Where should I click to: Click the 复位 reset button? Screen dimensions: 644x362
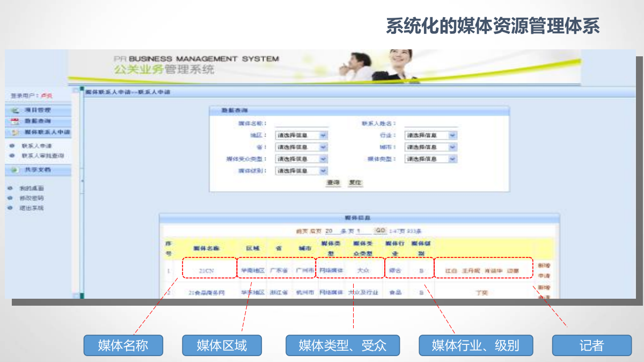pos(356,182)
